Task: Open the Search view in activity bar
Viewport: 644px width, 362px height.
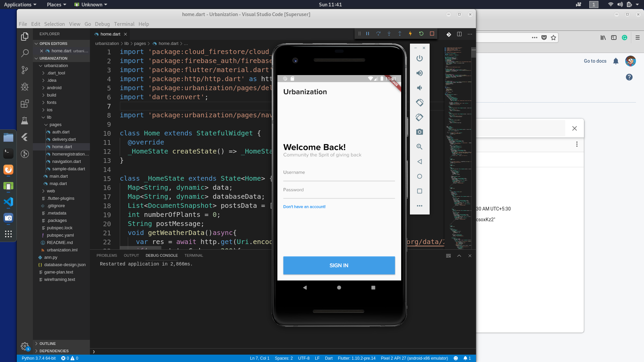Action: (x=25, y=53)
